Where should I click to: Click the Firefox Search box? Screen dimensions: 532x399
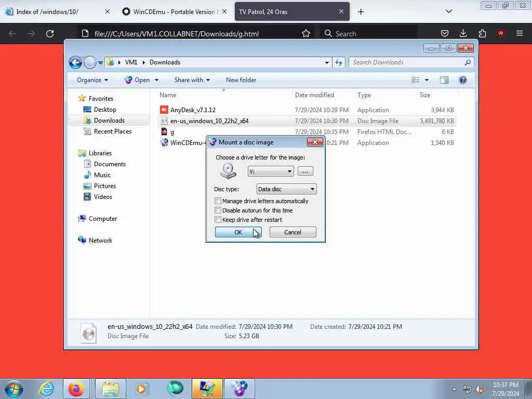[368, 34]
